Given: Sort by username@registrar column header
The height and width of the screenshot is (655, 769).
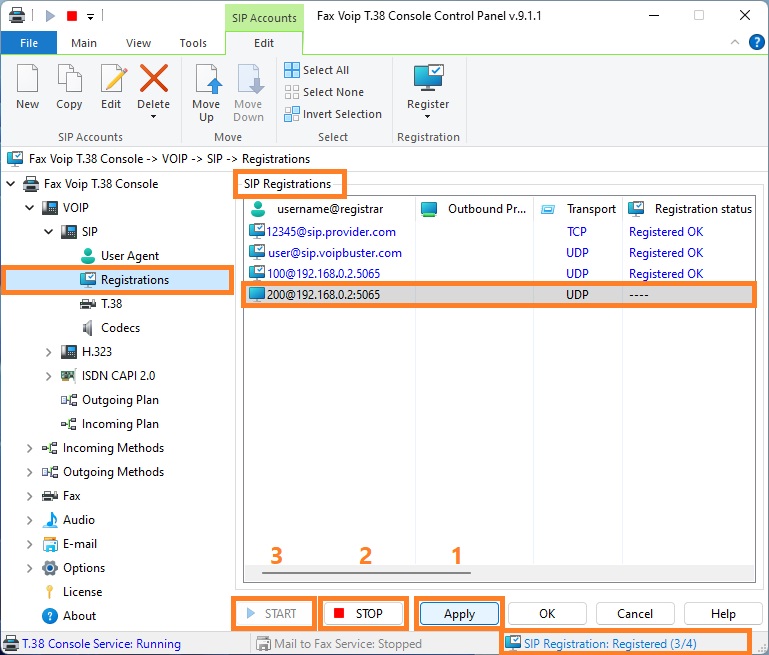Looking at the screenshot, I should pos(330,209).
